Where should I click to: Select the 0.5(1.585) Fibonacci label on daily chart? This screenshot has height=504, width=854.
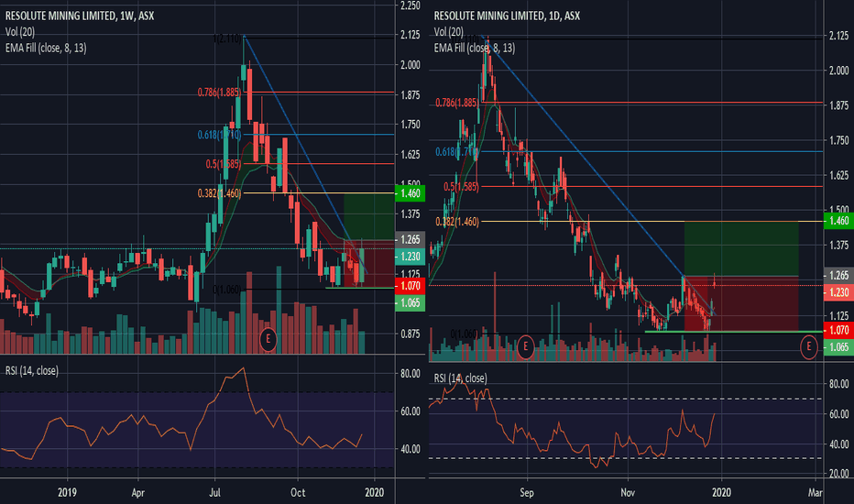point(461,187)
